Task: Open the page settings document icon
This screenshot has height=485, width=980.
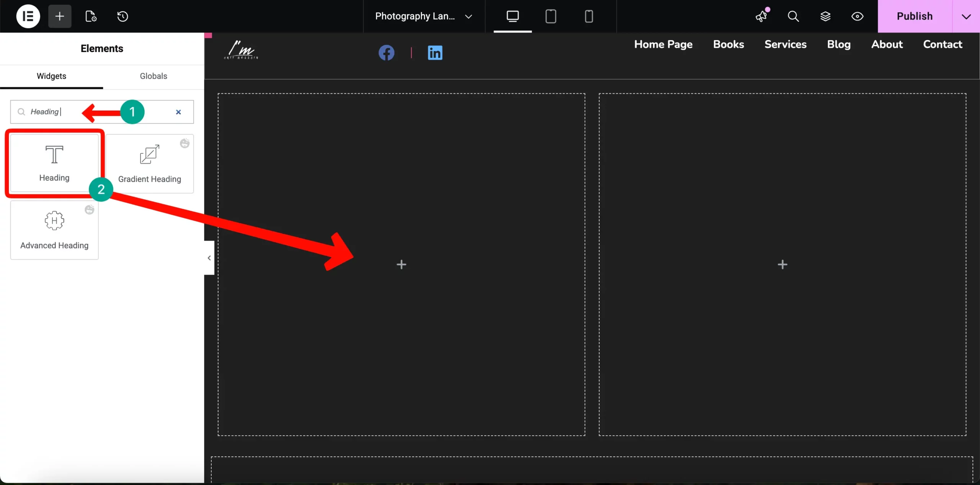Action: click(91, 16)
